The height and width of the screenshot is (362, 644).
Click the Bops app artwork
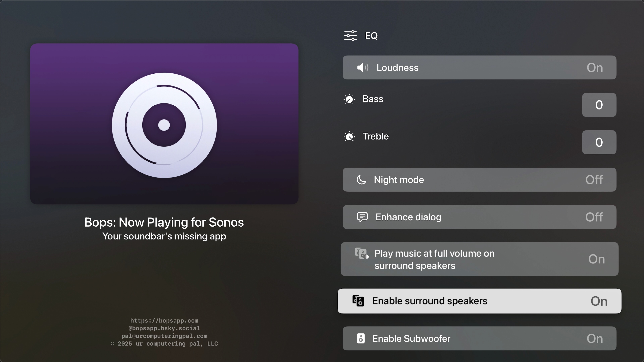(x=164, y=124)
